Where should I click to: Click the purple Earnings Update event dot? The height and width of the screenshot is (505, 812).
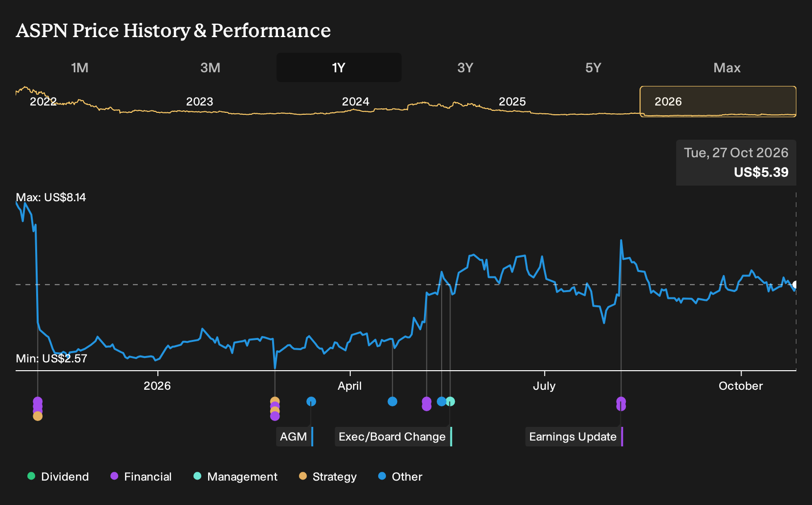[x=621, y=403]
